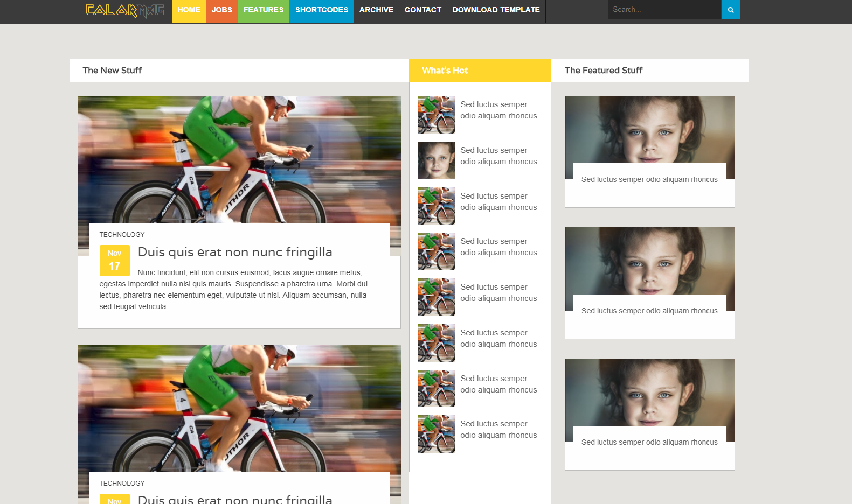The width and height of the screenshot is (852, 504).
Task: Select Shortcodes in the navigation bar
Action: click(x=321, y=10)
